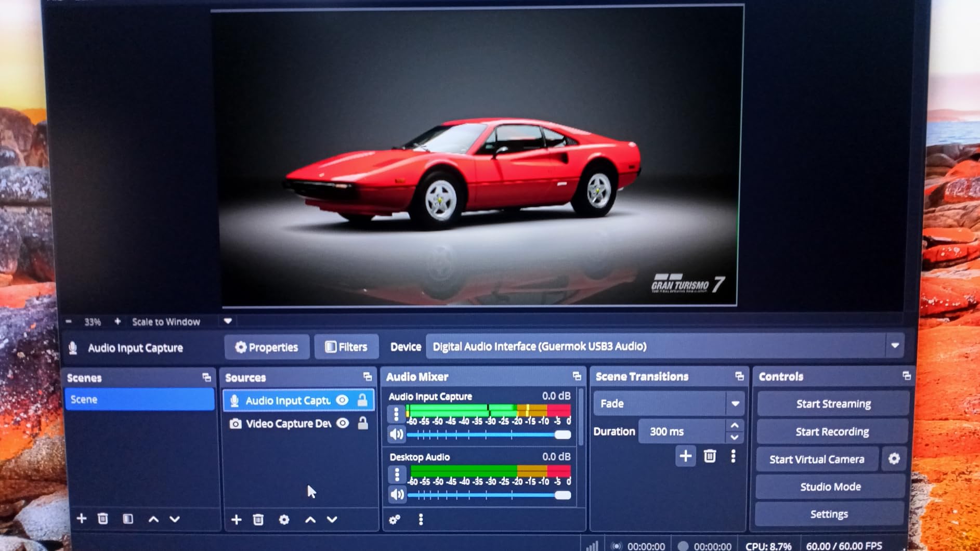
Task: Click the Audio Input Capture level meter
Action: click(489, 411)
